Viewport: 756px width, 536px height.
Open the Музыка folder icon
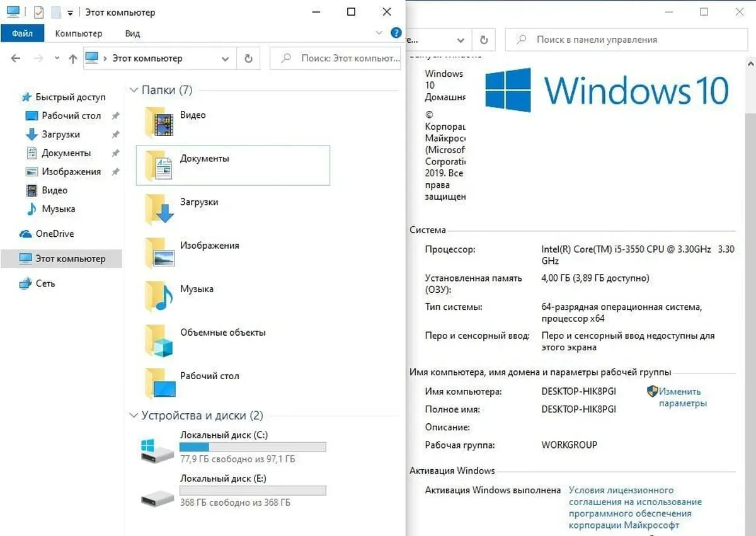[159, 296]
